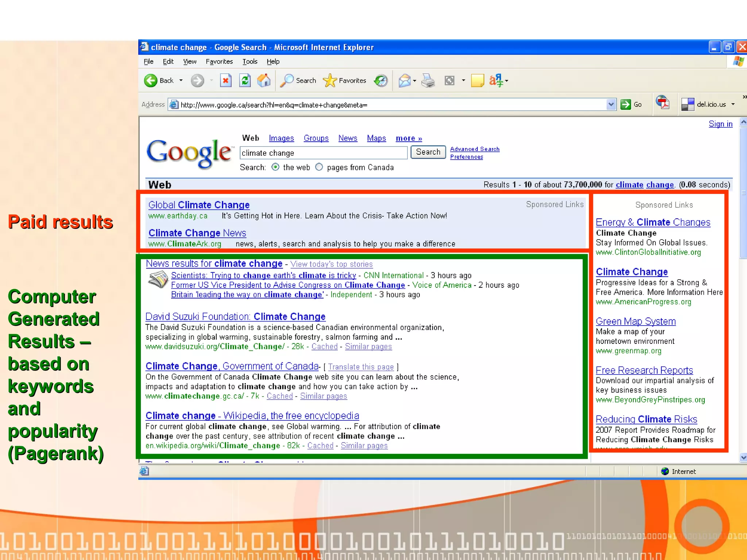
Task: Click the browser address URL field
Action: point(392,105)
